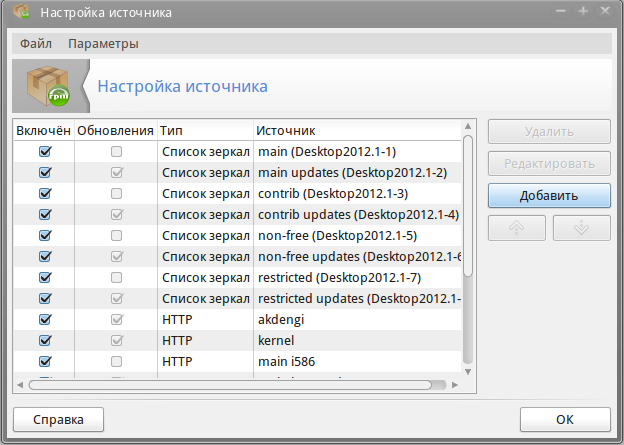624x445 pixels.
Task: Disable the non-free (Desktop2012.1-5) source
Action: click(45, 235)
